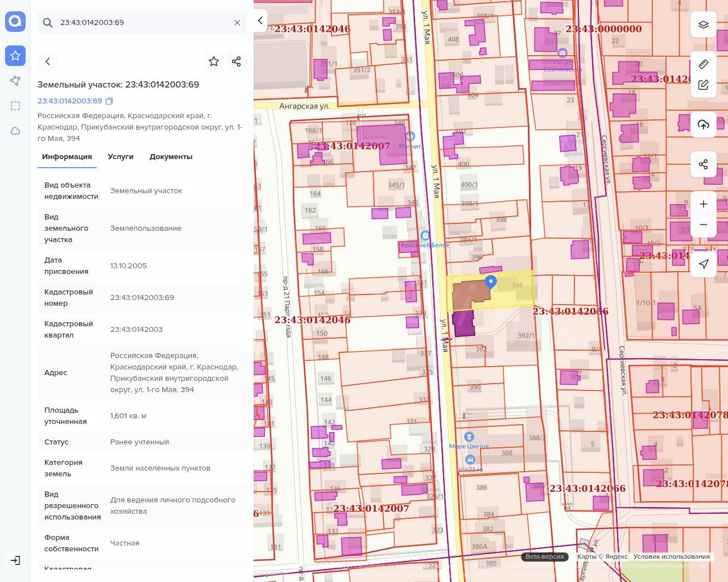This screenshot has height=582, width=728.
Task: Click the Море Цветов marker
Action: (x=469, y=436)
